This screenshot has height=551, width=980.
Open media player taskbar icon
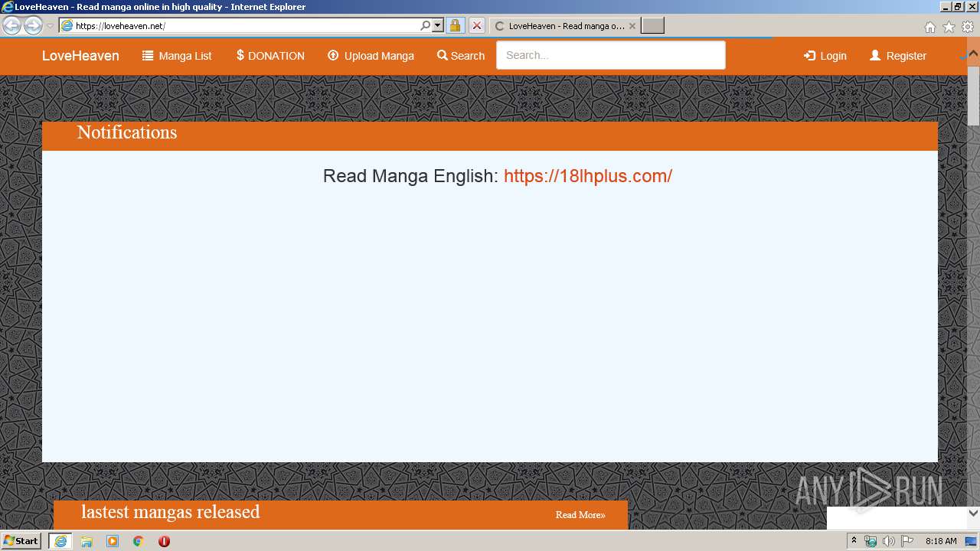pos(113,541)
